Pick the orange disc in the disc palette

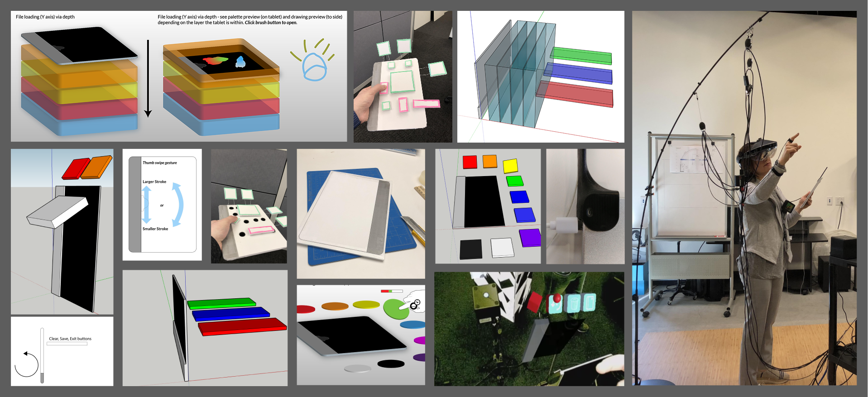(335, 306)
